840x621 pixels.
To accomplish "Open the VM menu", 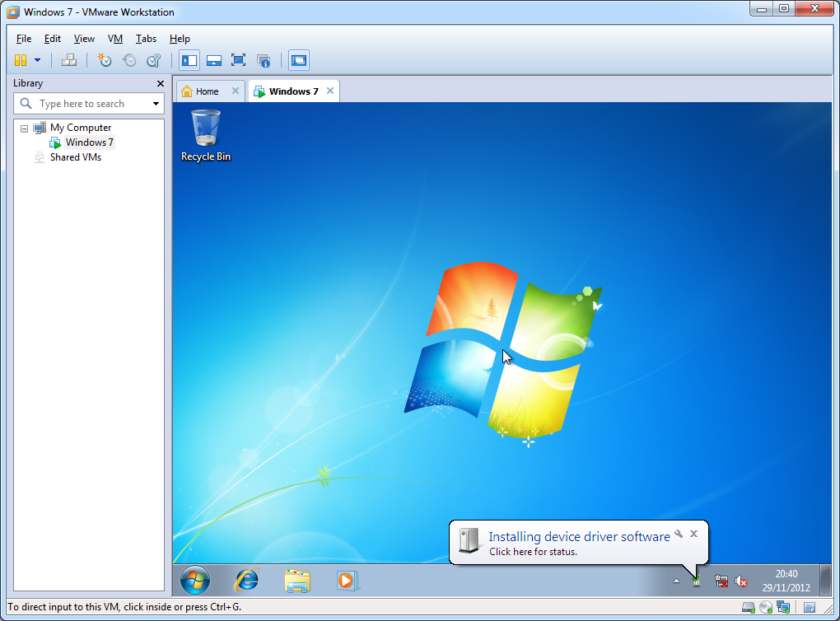I will [x=115, y=39].
